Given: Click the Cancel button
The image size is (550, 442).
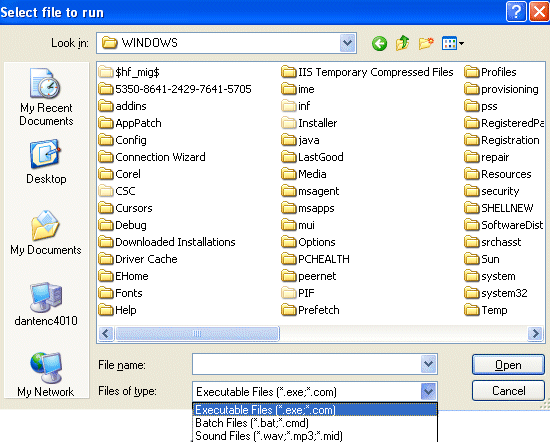Looking at the screenshot, I should [x=508, y=390].
